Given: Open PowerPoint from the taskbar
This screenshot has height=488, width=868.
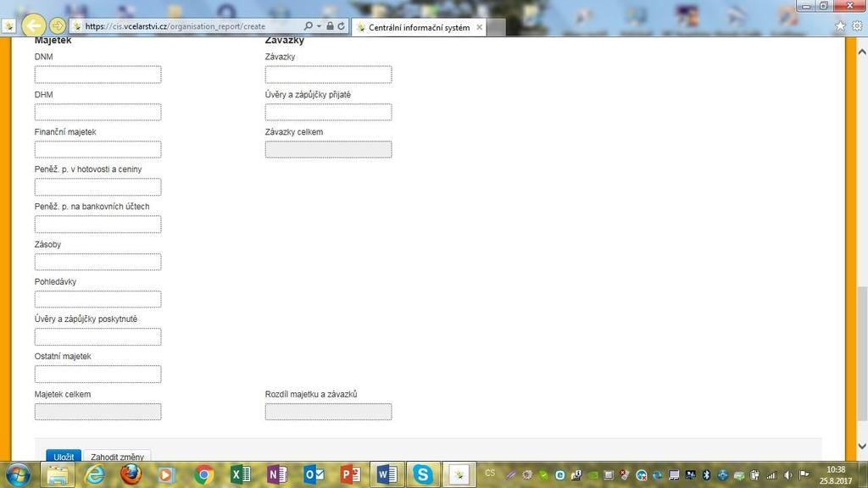Looking at the screenshot, I should point(350,474).
